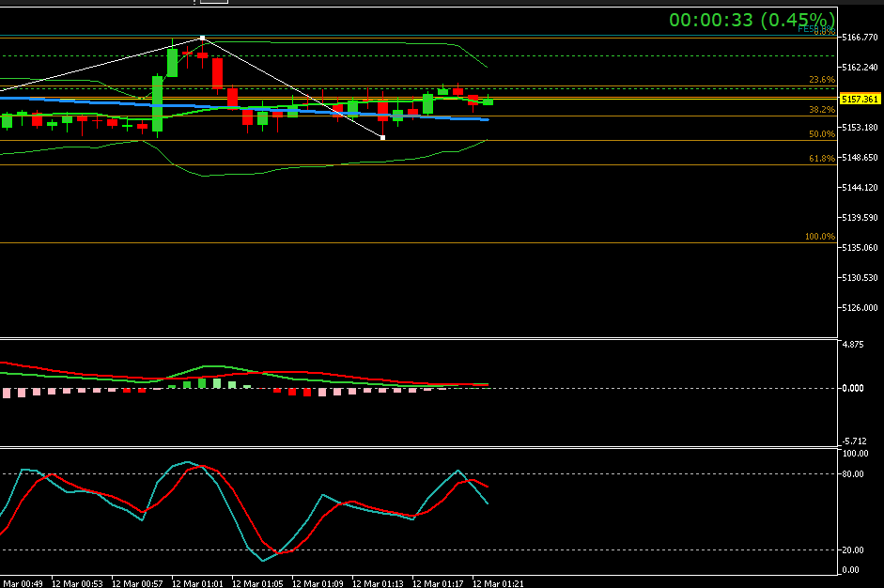The image size is (884, 588).
Task: Click the stochastic 20.00 level label
Action: coord(854,550)
